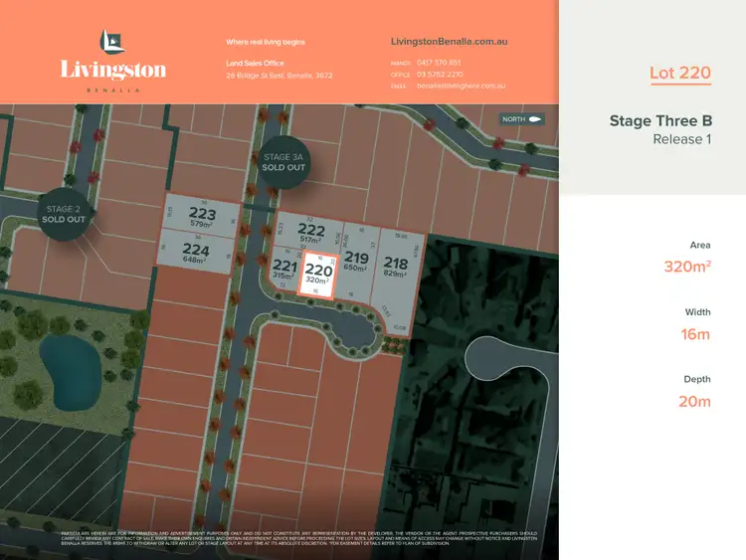Screen dimensions: 746x560
Task: Click the cul-de-sac below lot 219
Action: point(352,327)
